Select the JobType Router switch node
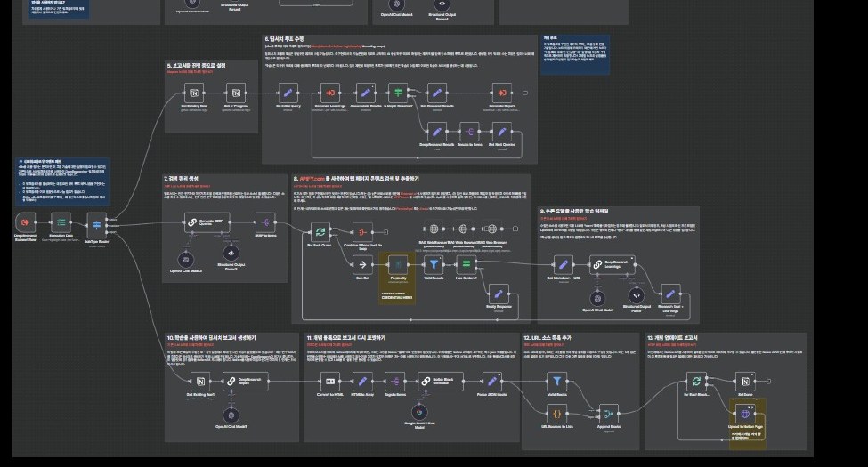This screenshot has height=467, width=868. (x=97, y=225)
